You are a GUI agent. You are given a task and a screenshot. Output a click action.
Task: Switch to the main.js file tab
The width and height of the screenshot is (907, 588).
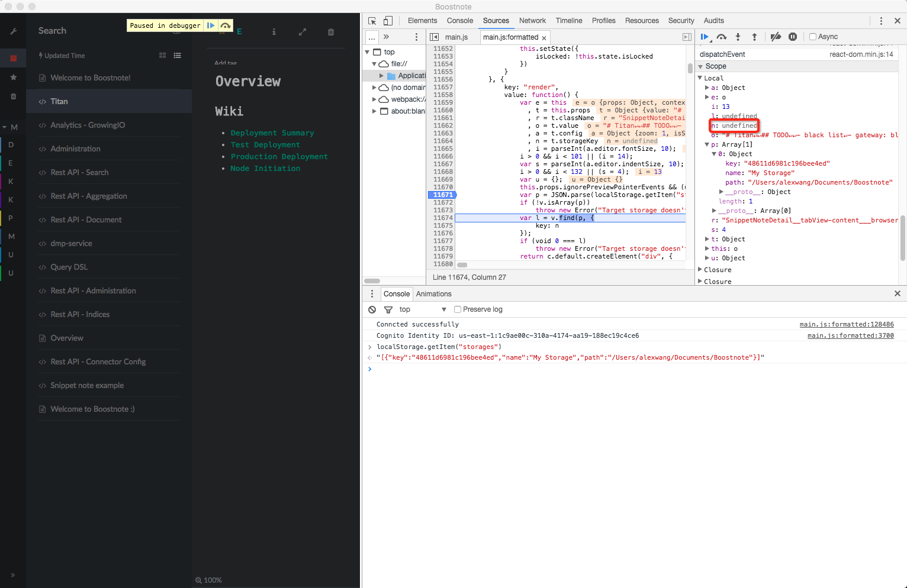pos(456,37)
